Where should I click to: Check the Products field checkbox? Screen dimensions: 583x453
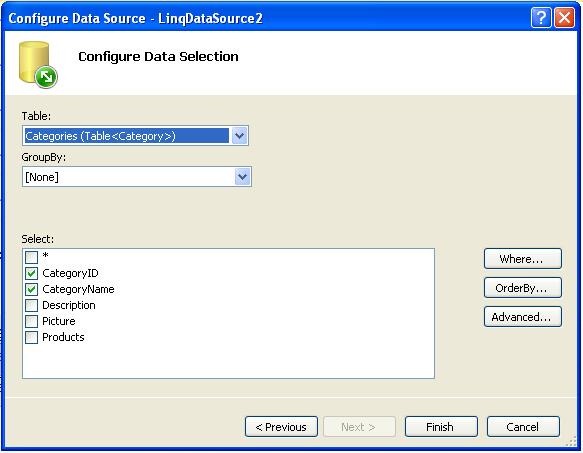pyautogui.click(x=31, y=337)
